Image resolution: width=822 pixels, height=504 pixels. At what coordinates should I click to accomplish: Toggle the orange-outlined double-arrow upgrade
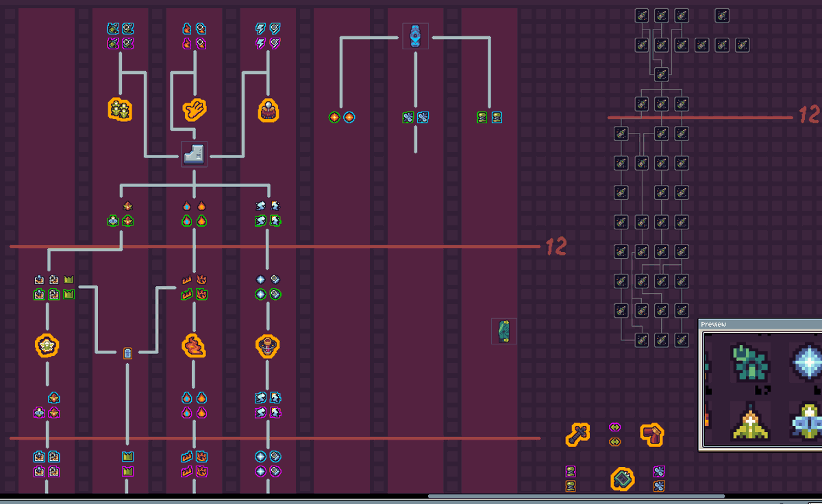point(614,441)
